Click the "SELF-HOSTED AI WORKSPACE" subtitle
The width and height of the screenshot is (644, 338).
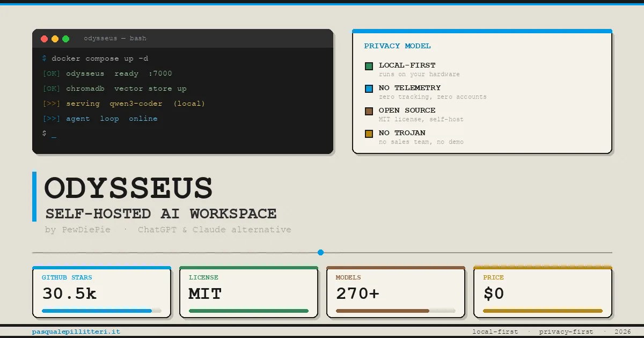(161, 214)
